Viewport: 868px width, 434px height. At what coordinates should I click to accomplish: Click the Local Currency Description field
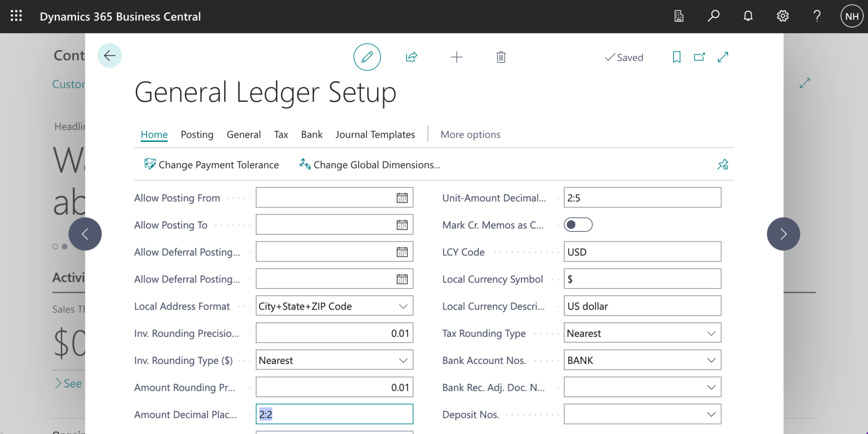coord(642,306)
